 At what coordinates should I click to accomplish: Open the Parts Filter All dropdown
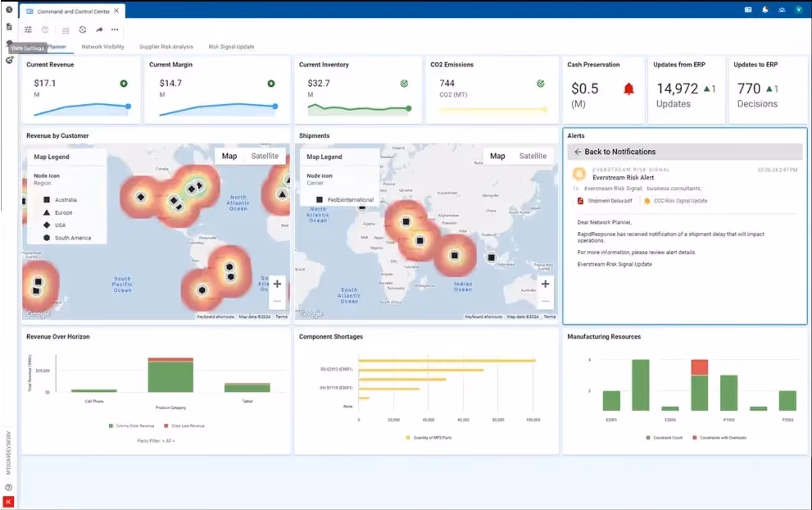(156, 441)
